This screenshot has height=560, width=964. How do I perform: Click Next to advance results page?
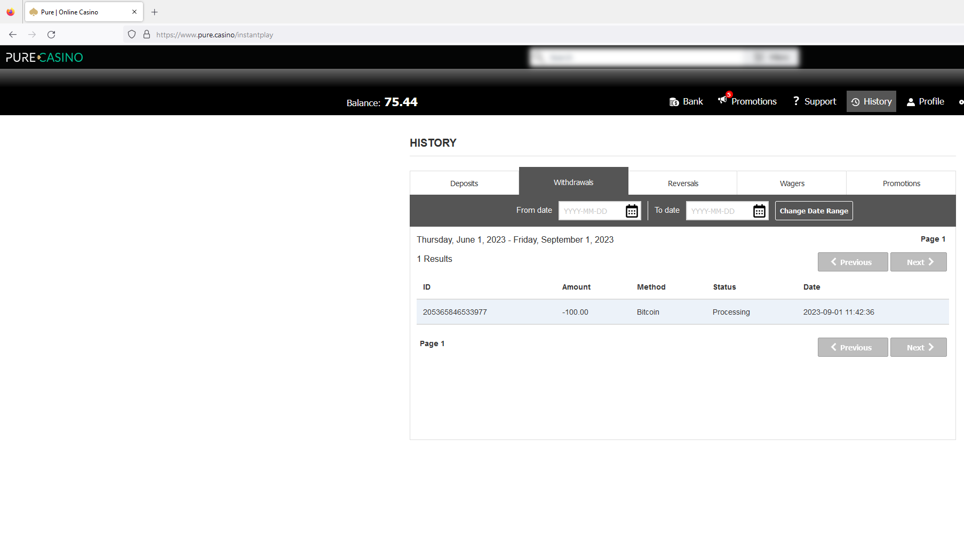click(918, 262)
